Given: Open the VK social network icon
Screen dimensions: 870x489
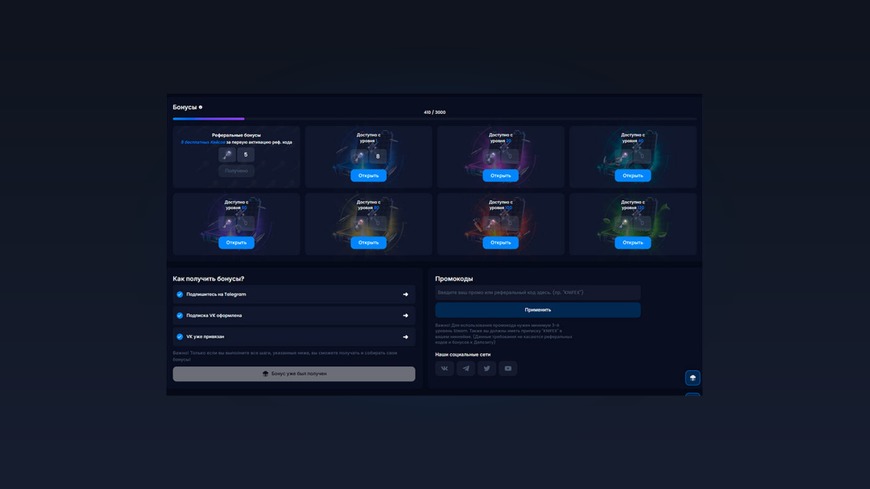Looking at the screenshot, I should click(x=444, y=368).
